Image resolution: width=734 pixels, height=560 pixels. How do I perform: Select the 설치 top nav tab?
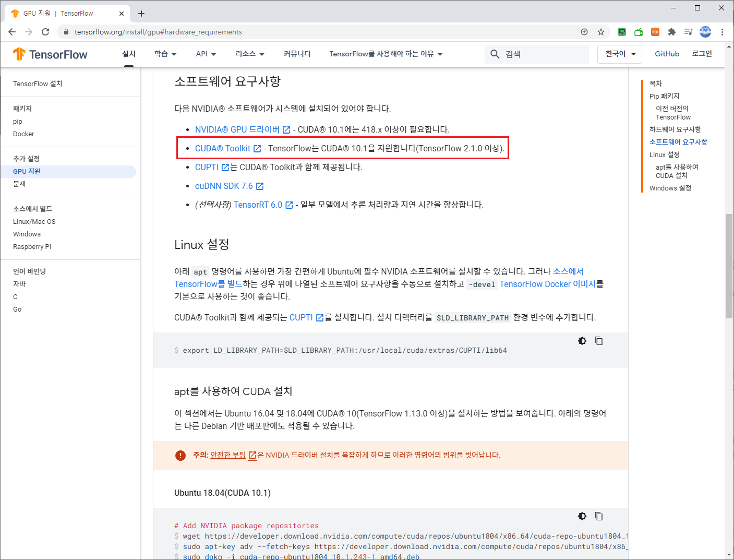click(129, 54)
